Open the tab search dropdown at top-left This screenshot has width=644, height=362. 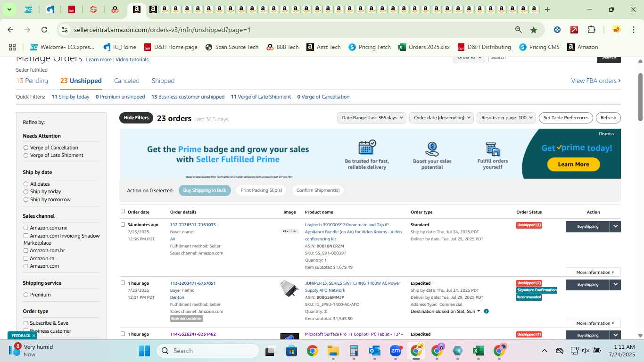click(x=9, y=9)
